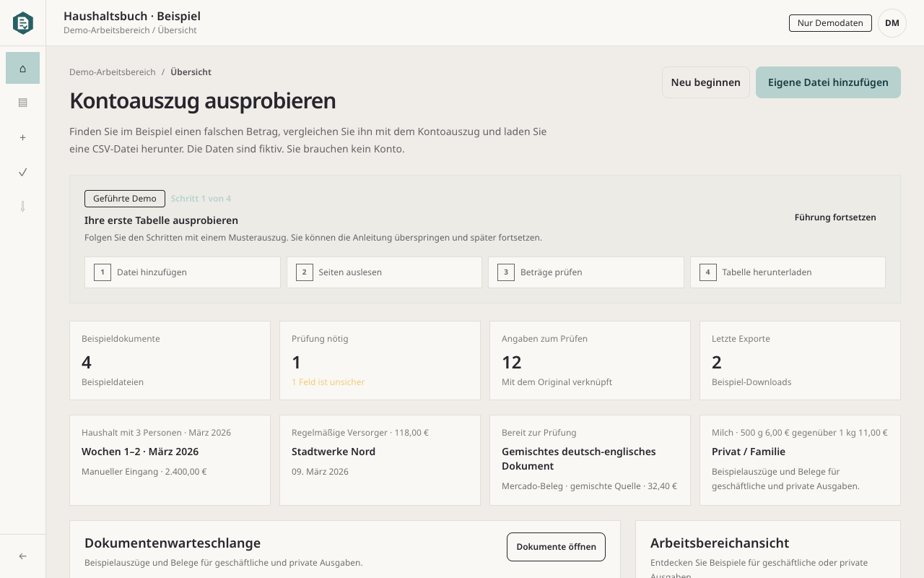The height and width of the screenshot is (578, 924).
Task: Open the Angaben zum Prüfen card
Action: click(590, 361)
